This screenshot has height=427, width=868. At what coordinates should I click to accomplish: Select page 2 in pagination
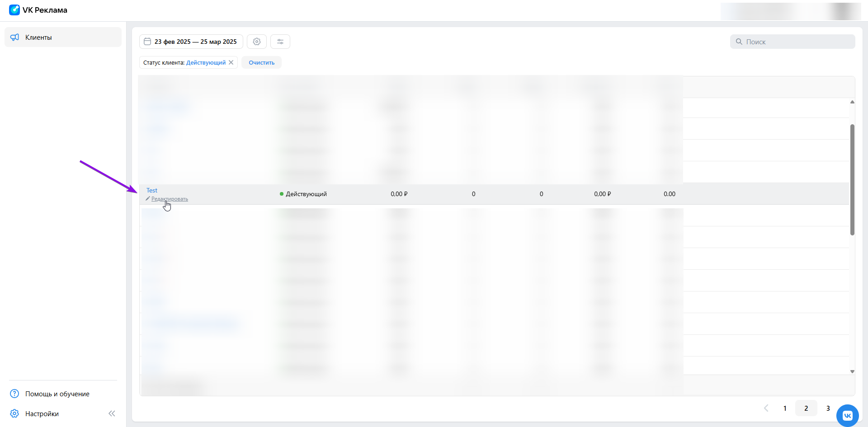806,408
